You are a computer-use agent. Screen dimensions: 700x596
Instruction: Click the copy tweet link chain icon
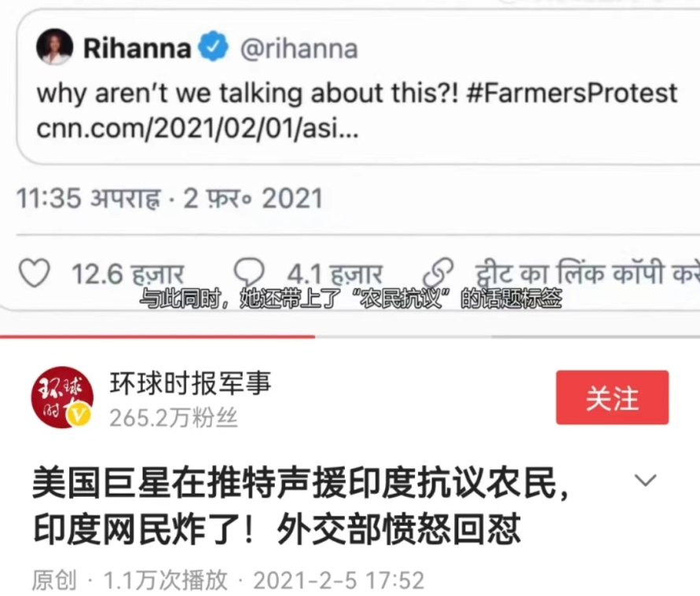439,272
